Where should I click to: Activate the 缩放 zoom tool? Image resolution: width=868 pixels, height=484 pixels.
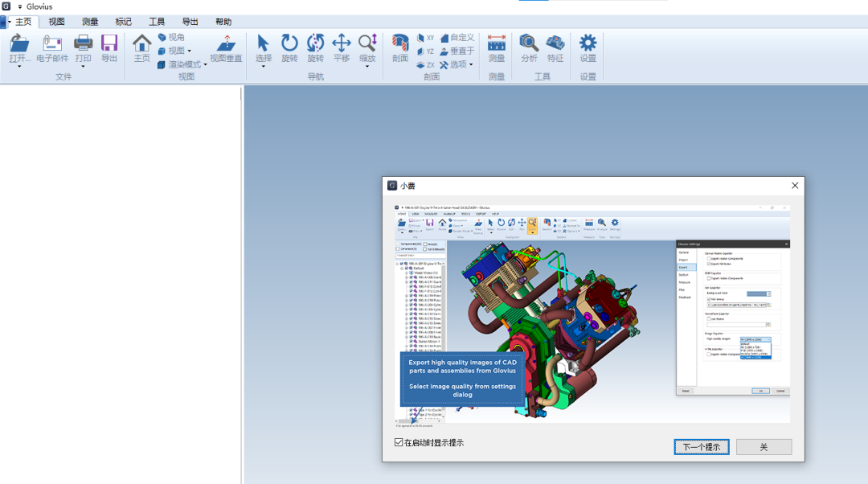pyautogui.click(x=367, y=43)
